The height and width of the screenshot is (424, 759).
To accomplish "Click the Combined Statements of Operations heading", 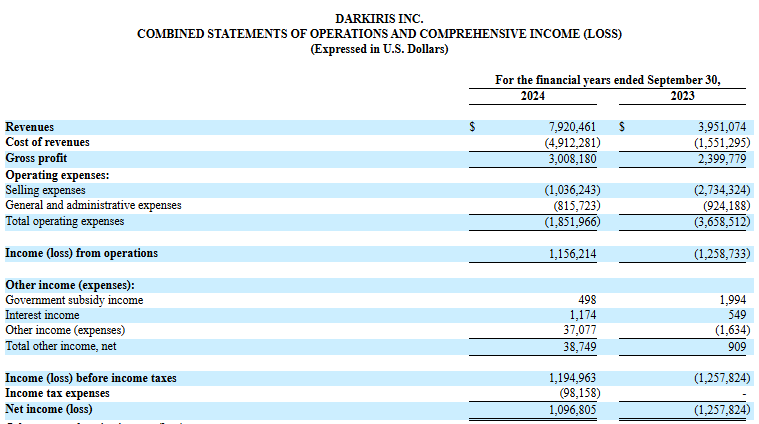I will pos(379,34).
